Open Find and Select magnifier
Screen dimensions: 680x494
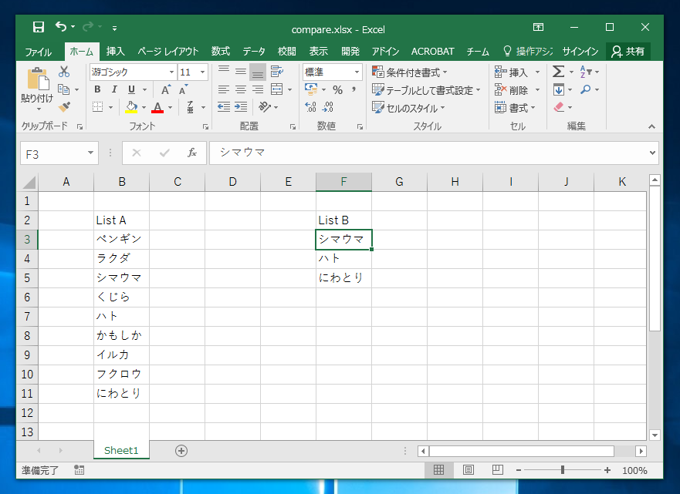585,89
